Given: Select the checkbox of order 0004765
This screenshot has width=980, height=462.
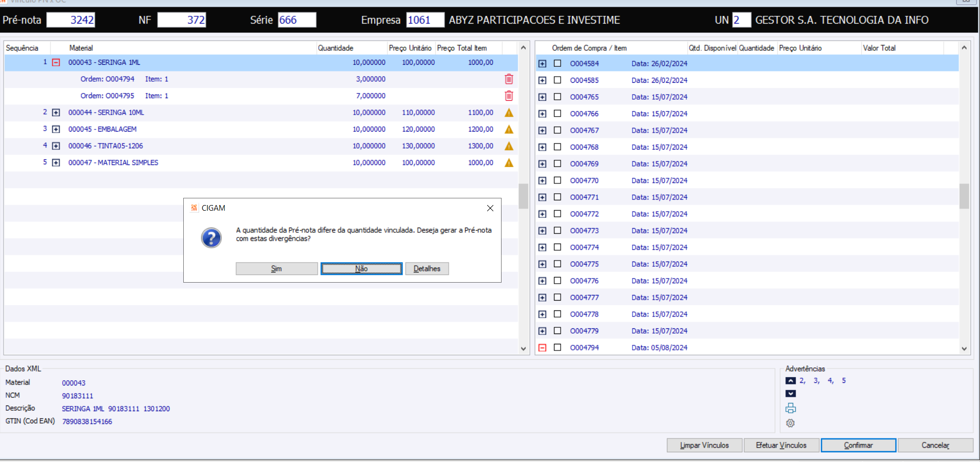Looking at the screenshot, I should click(x=558, y=97).
